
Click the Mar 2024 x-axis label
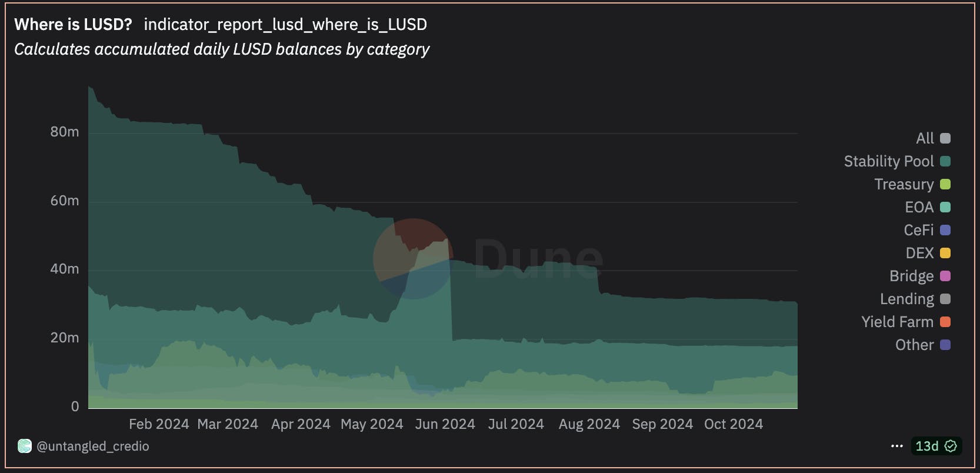tap(228, 424)
